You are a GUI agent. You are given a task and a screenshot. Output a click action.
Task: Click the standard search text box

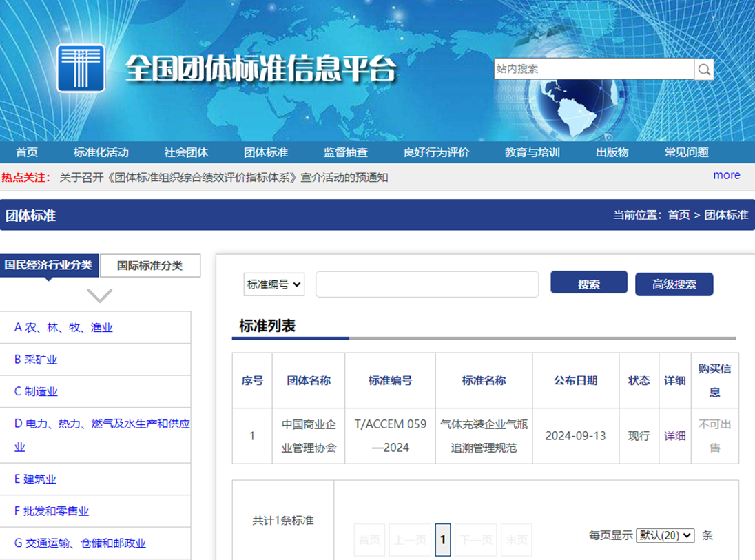click(427, 284)
